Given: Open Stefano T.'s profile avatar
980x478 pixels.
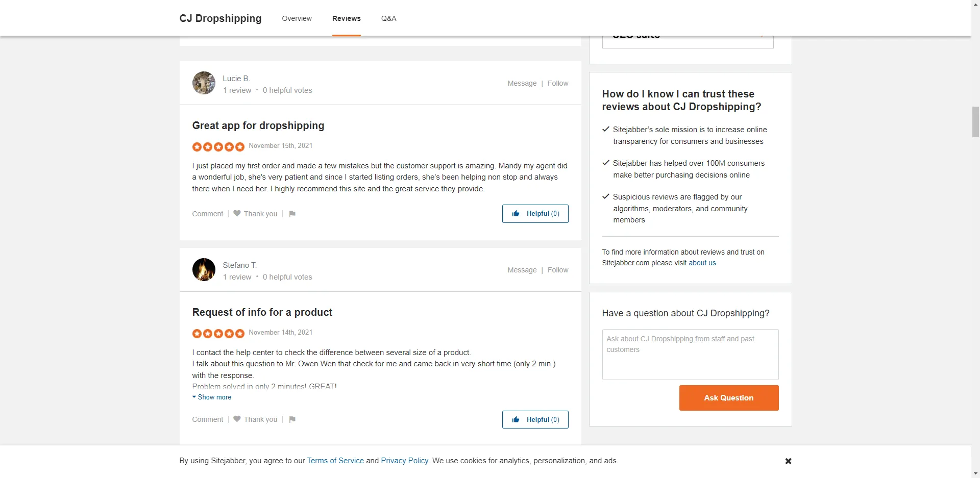Looking at the screenshot, I should pyautogui.click(x=204, y=270).
